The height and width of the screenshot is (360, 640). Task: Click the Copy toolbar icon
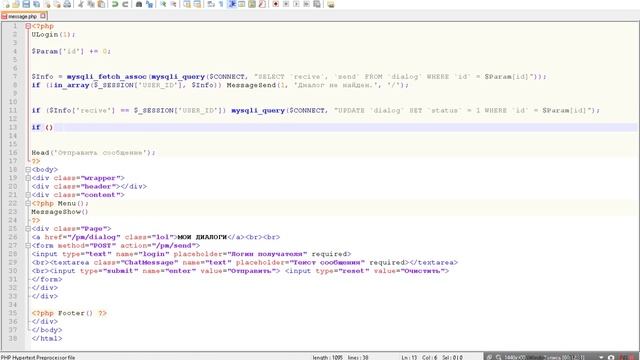[x=91, y=4]
